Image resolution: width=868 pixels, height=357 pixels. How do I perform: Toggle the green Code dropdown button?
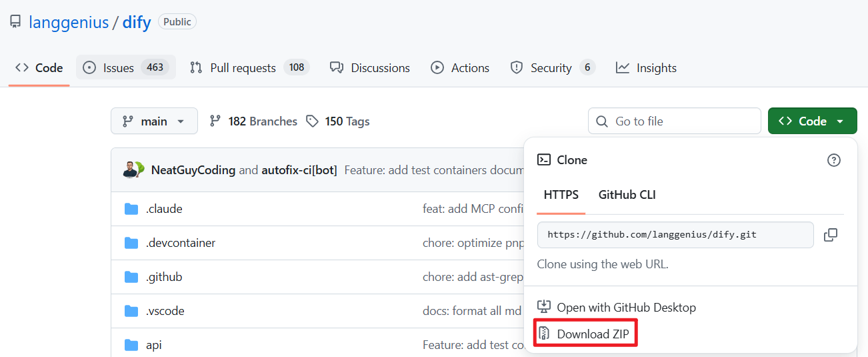pos(812,121)
